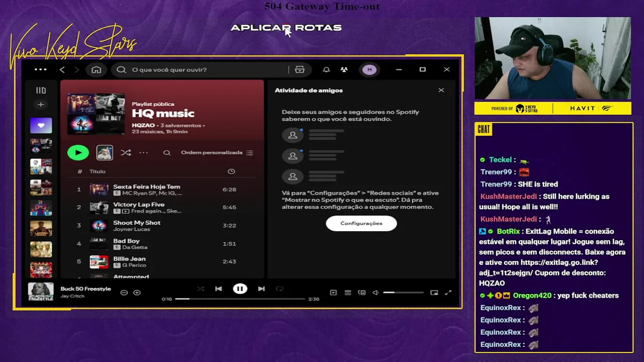The image size is (644, 362).
Task: Enable shuffle for the HQ music playlist
Action: (x=126, y=152)
